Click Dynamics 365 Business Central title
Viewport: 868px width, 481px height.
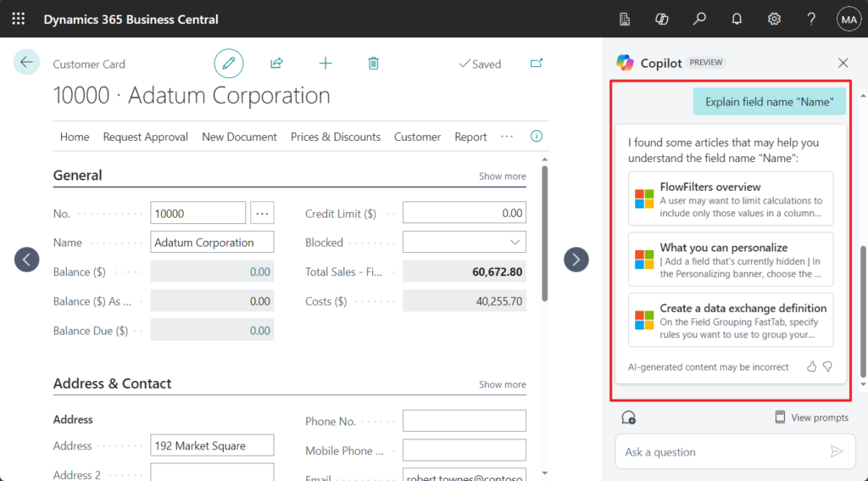pyautogui.click(x=131, y=20)
